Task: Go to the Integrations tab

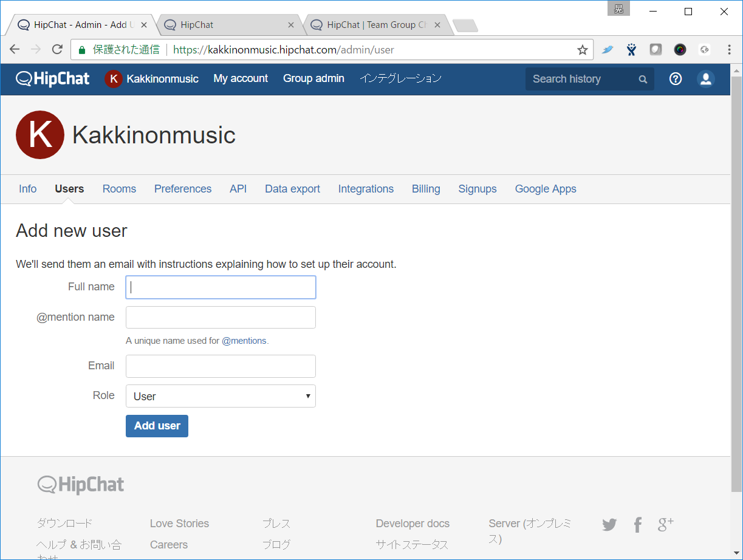Action: coord(366,189)
